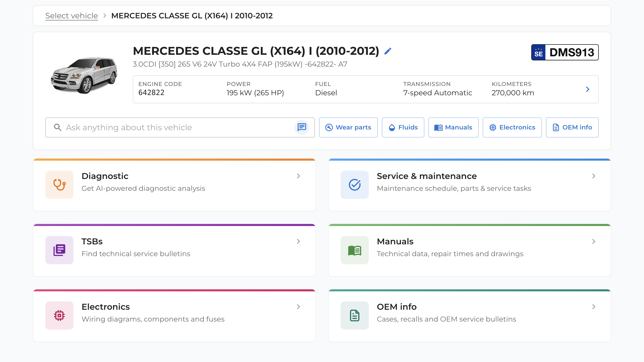
Task: Click 'Technical data, repair times and drawings' text
Action: (450, 254)
